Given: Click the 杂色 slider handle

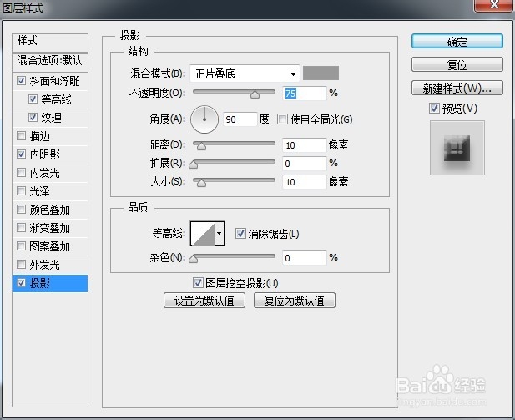Looking at the screenshot, I should click(x=194, y=259).
